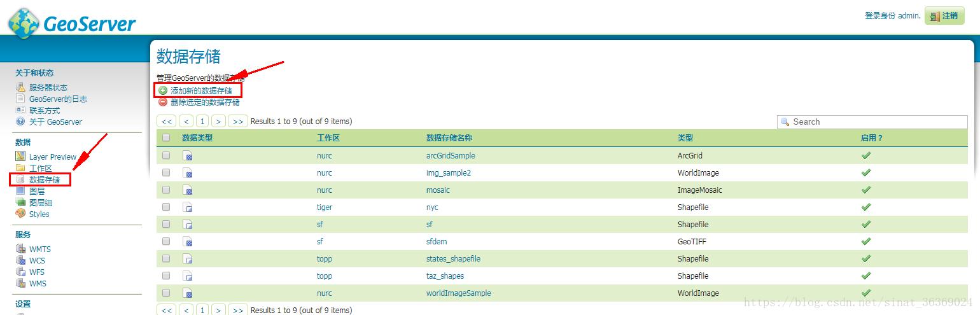Screen dimensions: 980x315
Task: Click the enabled checkmark for worldImageSample
Action: 865,293
